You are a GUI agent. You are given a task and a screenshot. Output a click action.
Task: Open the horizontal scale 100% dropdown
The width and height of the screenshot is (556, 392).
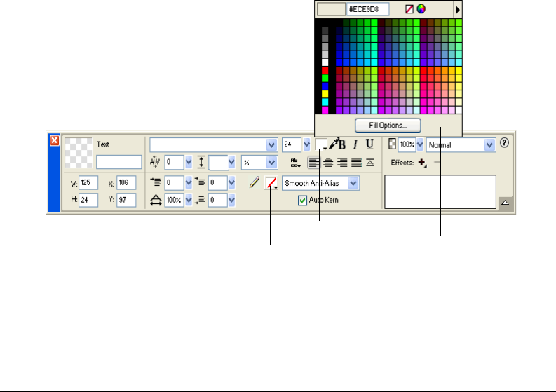coord(189,200)
